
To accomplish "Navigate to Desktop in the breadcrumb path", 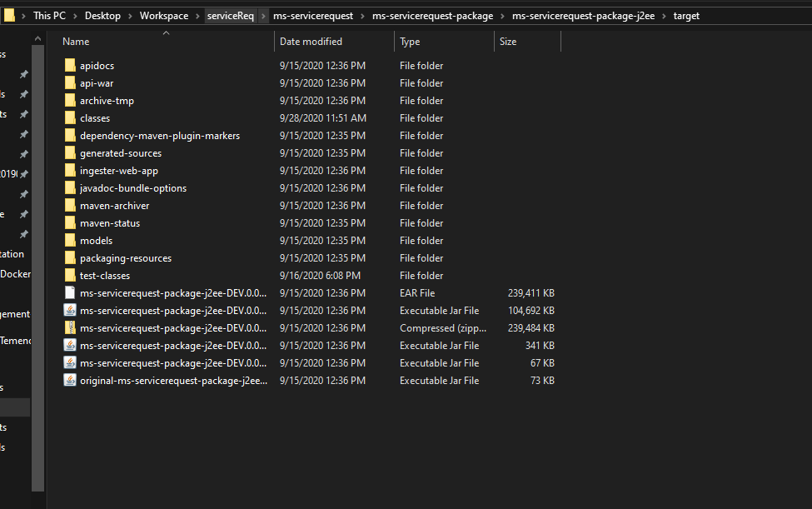I will [x=102, y=16].
